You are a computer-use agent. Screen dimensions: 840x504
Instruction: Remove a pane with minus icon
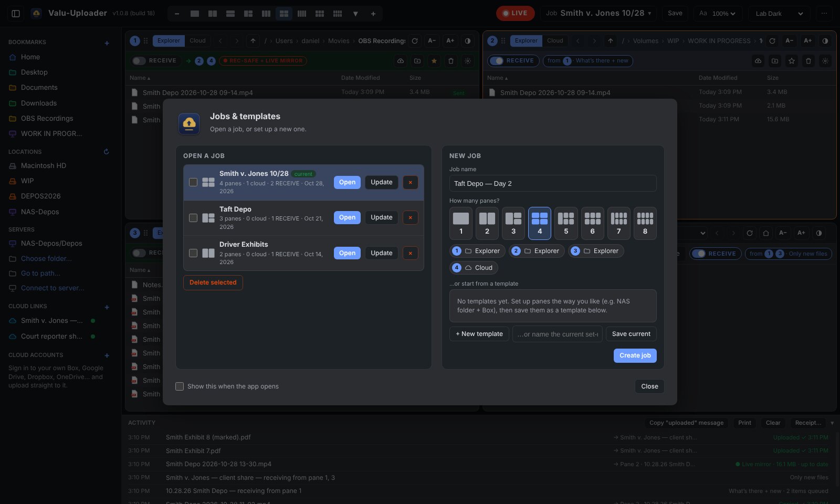(x=177, y=14)
